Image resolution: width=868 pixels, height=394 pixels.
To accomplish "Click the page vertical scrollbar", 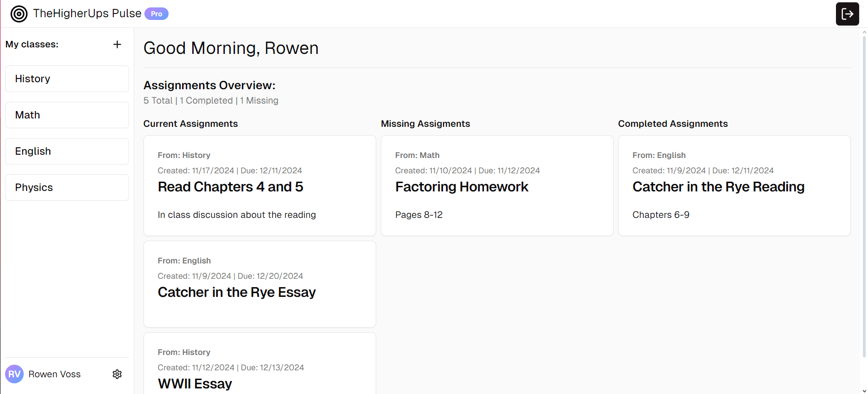I will 864,195.
